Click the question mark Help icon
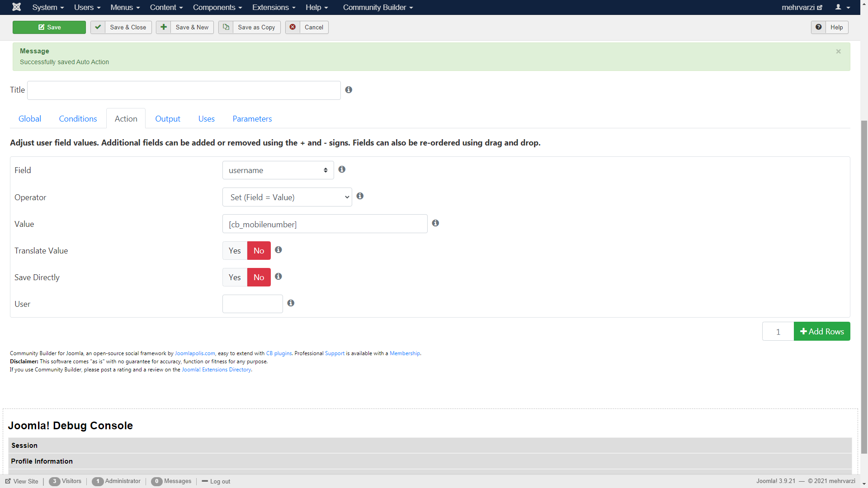This screenshot has width=868, height=488. 818,27
